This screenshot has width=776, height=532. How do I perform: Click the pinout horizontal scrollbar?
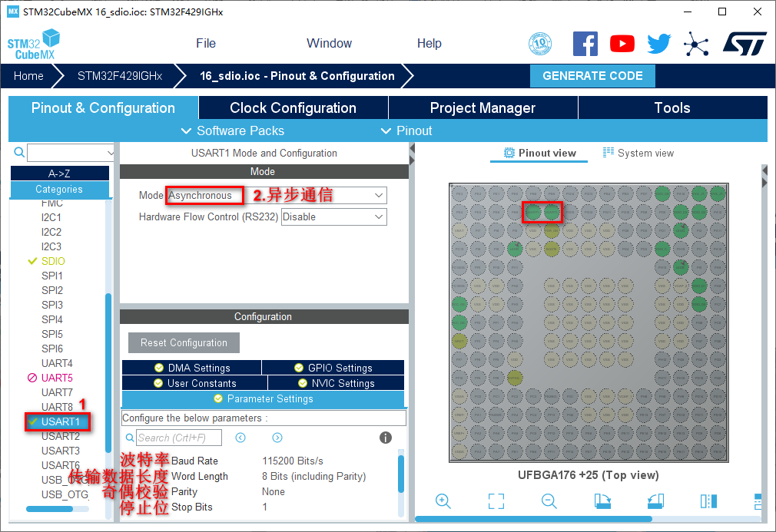(538, 519)
